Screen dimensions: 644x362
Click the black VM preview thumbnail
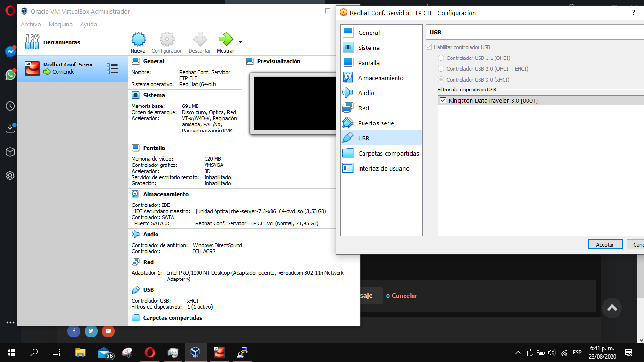tap(295, 103)
